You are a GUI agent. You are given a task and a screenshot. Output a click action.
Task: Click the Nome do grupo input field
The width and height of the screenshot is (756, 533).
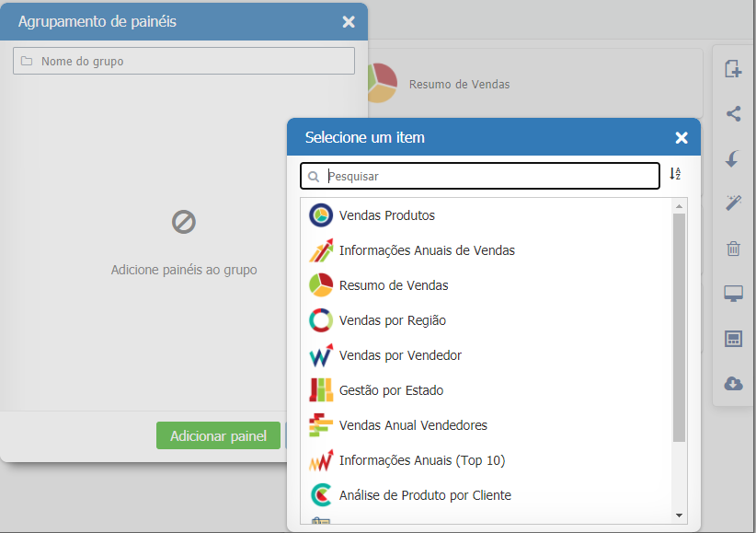(183, 61)
